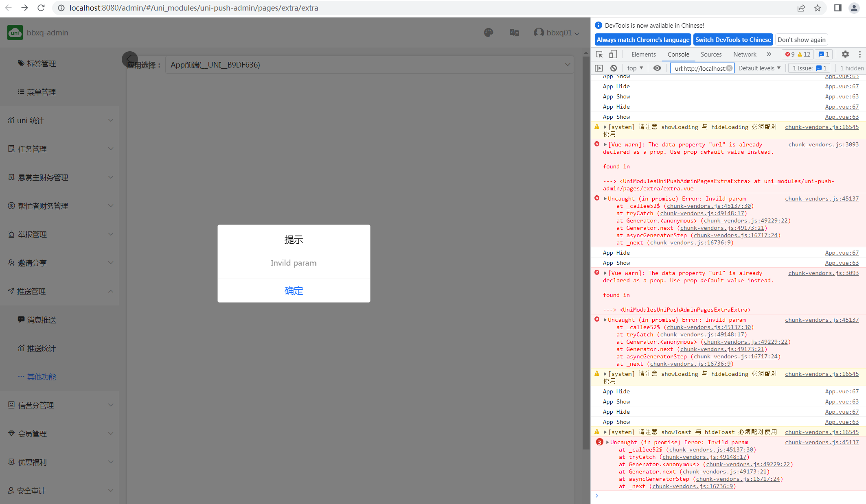866x504 pixels.
Task: Click the Elements panel icon in DevTools
Action: pos(643,54)
